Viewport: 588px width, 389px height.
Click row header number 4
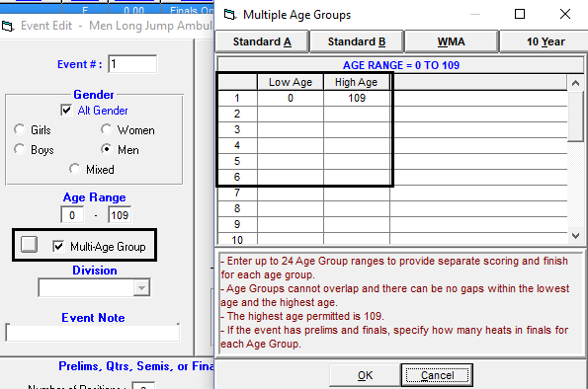237,145
